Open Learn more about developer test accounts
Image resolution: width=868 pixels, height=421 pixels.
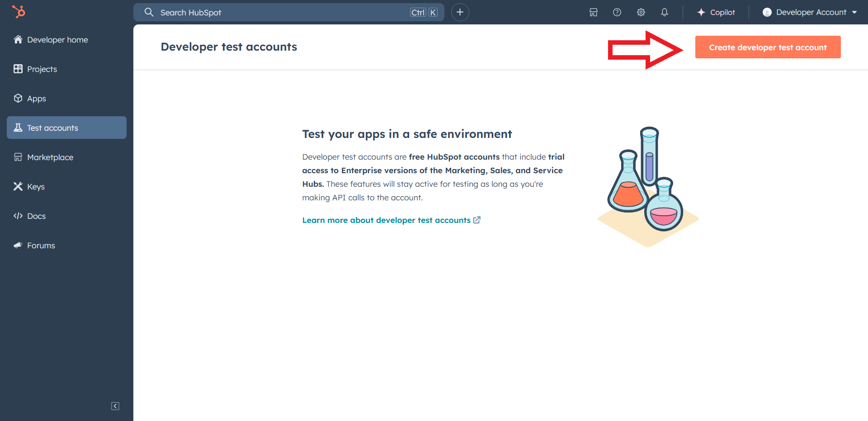click(387, 220)
